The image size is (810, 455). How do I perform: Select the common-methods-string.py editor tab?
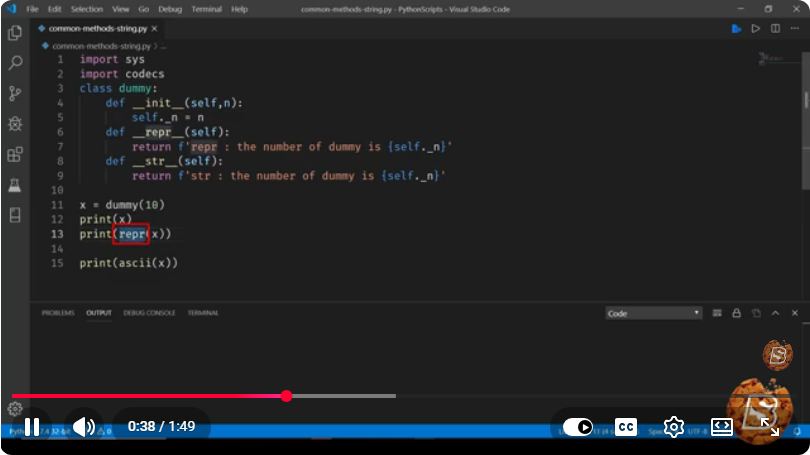click(x=98, y=28)
